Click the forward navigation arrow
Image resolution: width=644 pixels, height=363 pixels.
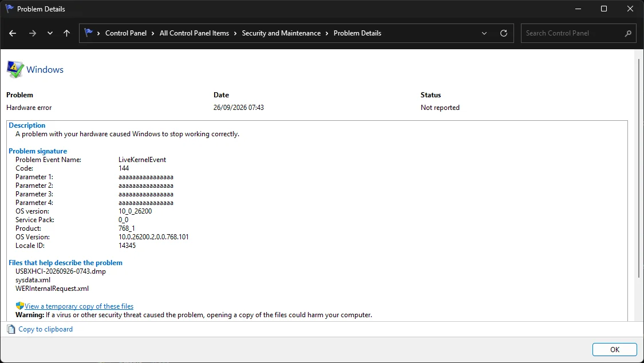(x=33, y=33)
